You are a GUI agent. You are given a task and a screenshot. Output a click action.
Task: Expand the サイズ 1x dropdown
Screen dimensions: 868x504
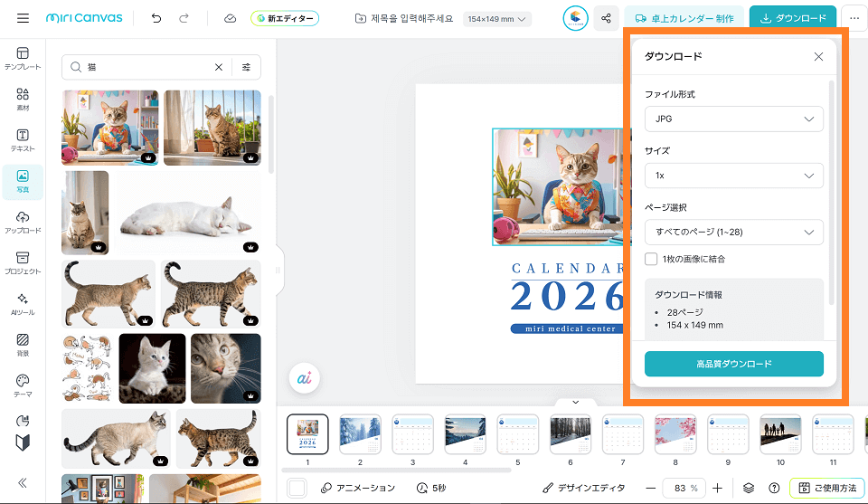[733, 176]
